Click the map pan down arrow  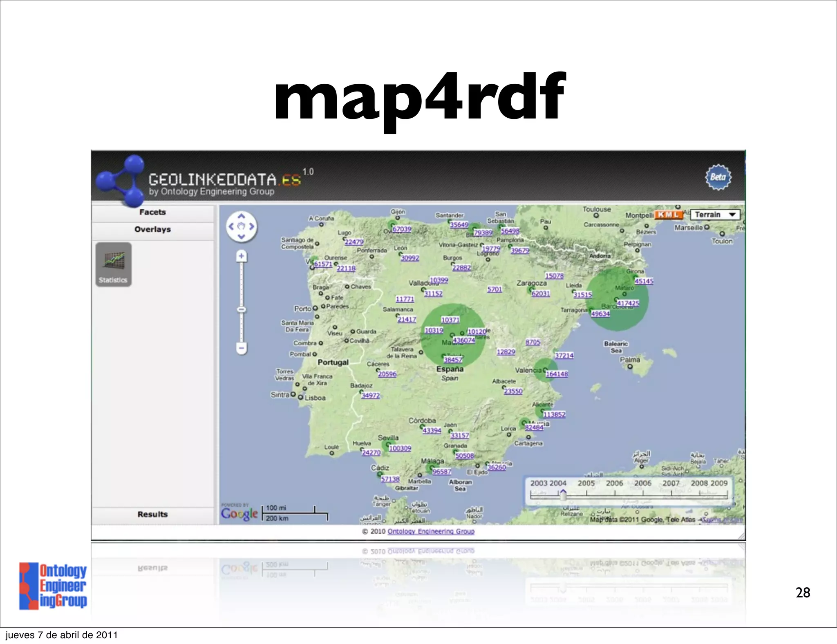click(241, 236)
